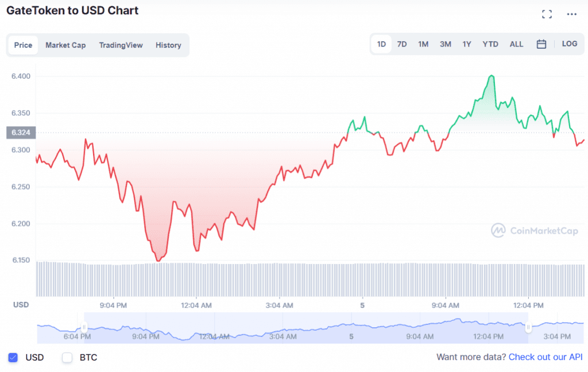Click the 6.324 current price label
Viewport: 588px width, 372px height.
[x=21, y=133]
